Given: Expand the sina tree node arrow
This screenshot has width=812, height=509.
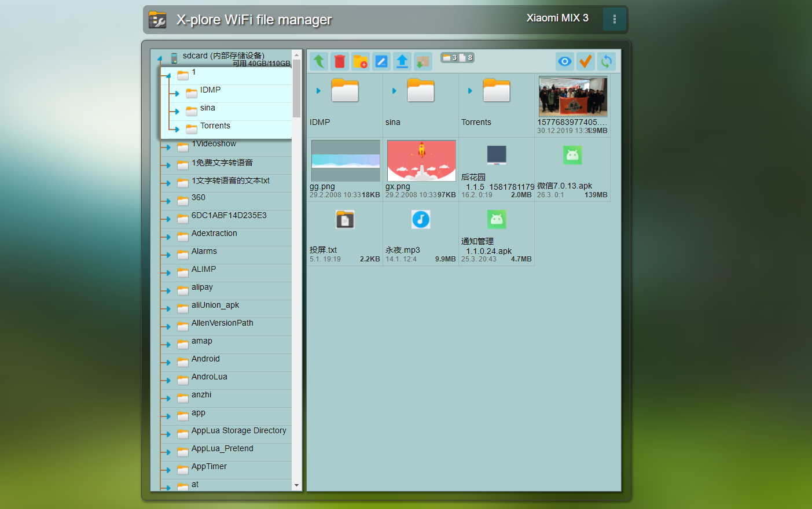Looking at the screenshot, I should (x=177, y=112).
